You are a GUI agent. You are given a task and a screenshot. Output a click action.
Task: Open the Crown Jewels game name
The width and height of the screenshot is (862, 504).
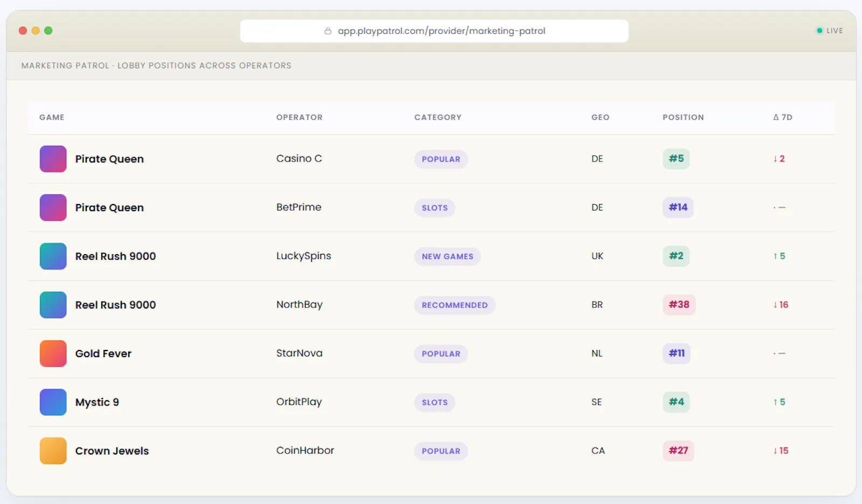(112, 451)
